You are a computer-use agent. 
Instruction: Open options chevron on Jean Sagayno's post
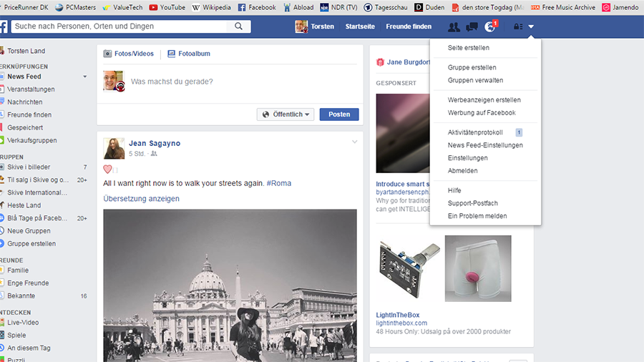(x=354, y=142)
